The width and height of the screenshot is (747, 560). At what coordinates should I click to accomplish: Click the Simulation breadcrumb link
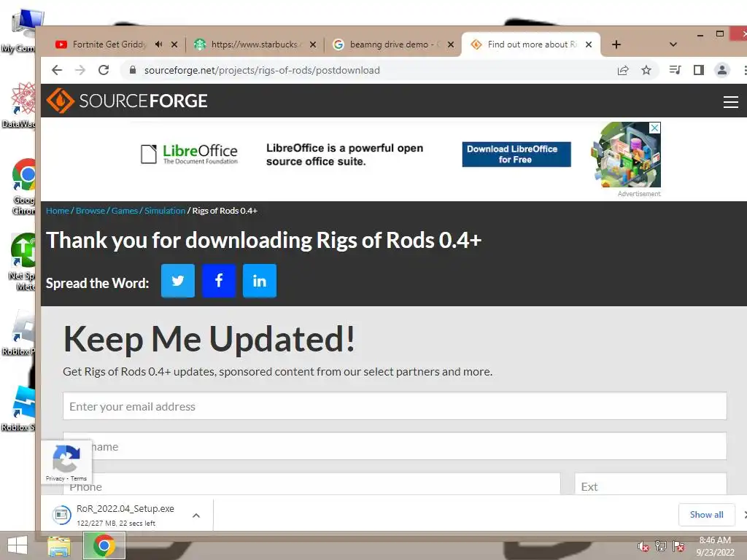coord(165,211)
